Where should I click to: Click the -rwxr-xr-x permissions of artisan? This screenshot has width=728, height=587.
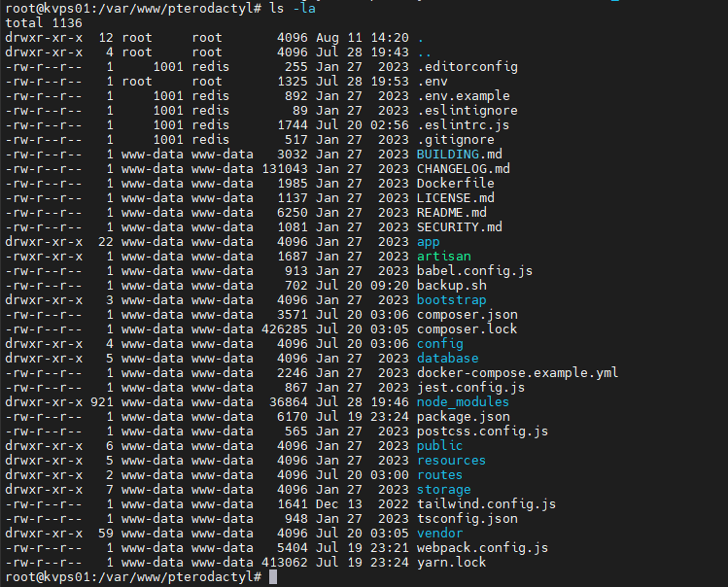pyautogui.click(x=44, y=257)
